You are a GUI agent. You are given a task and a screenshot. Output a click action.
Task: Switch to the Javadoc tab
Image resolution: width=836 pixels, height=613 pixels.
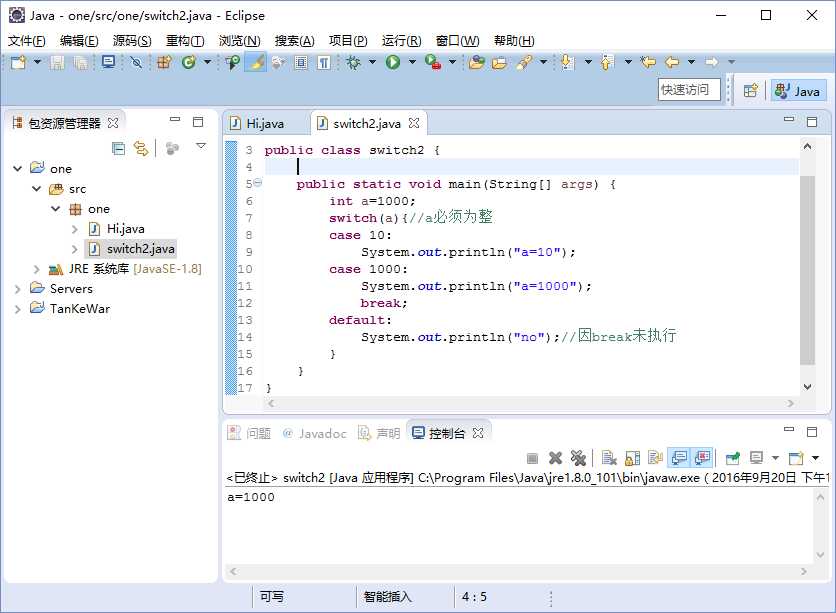[x=315, y=433]
